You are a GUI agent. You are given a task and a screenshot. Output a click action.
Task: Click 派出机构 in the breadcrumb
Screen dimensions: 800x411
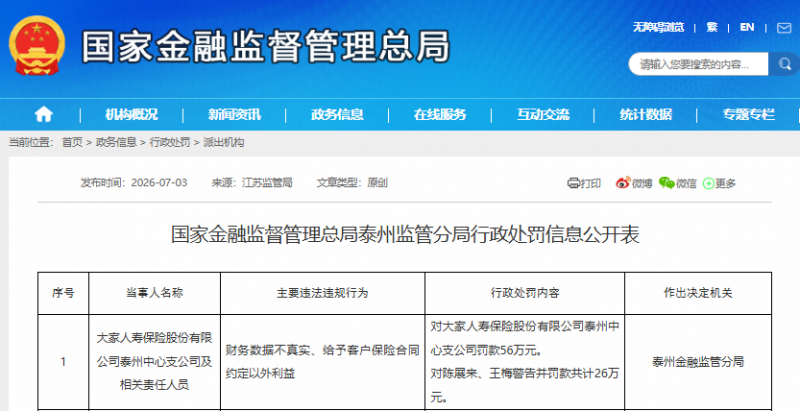223,142
